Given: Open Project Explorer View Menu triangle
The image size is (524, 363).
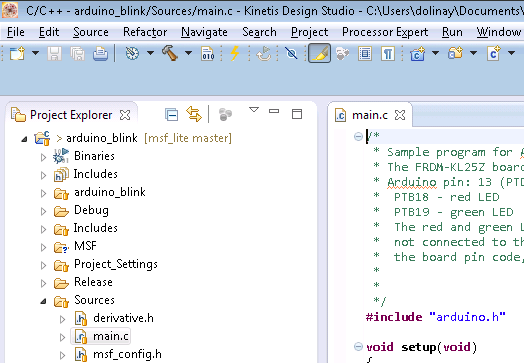Looking at the screenshot, I should click(254, 109).
